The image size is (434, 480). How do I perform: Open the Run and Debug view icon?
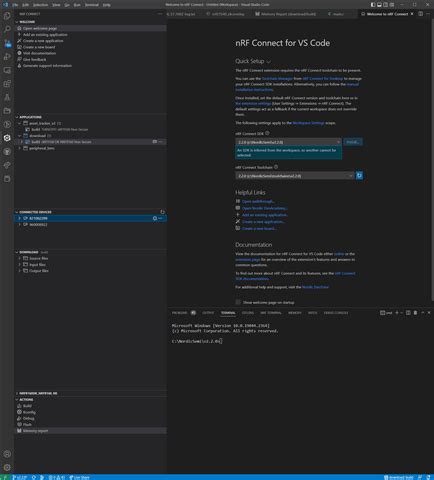click(7, 57)
